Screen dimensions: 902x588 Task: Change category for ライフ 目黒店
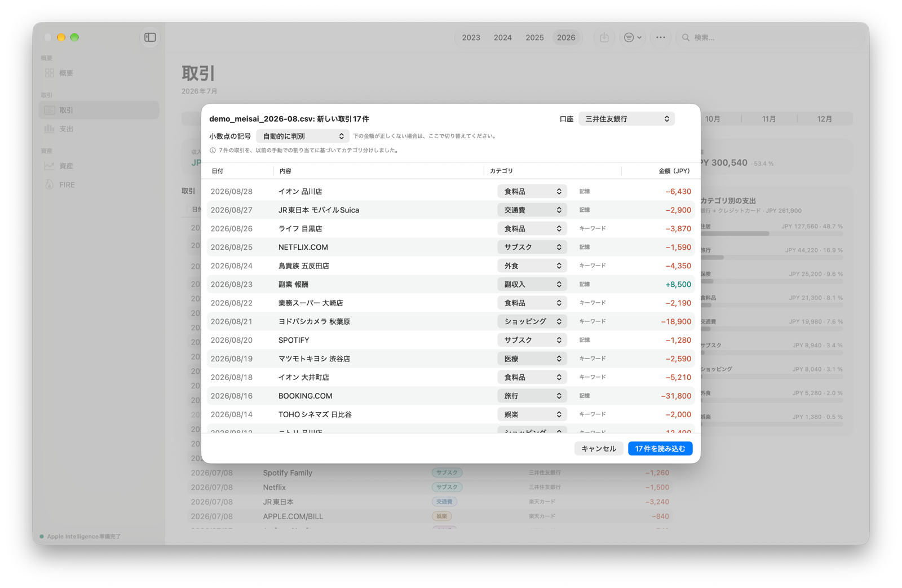tap(532, 229)
